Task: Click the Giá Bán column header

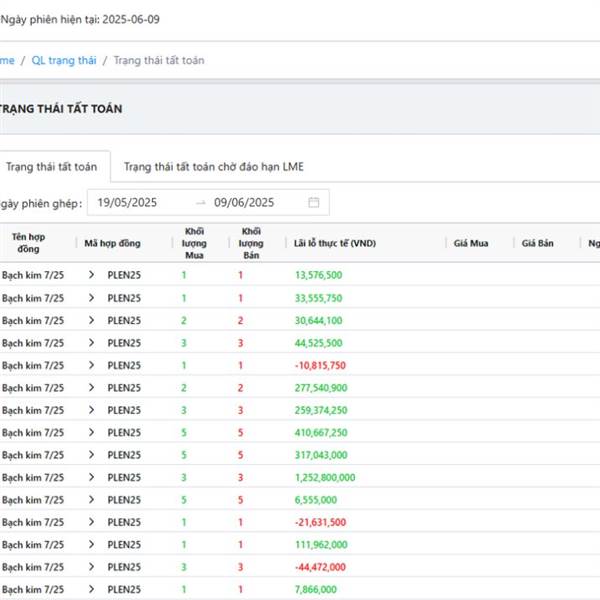Action: click(538, 243)
